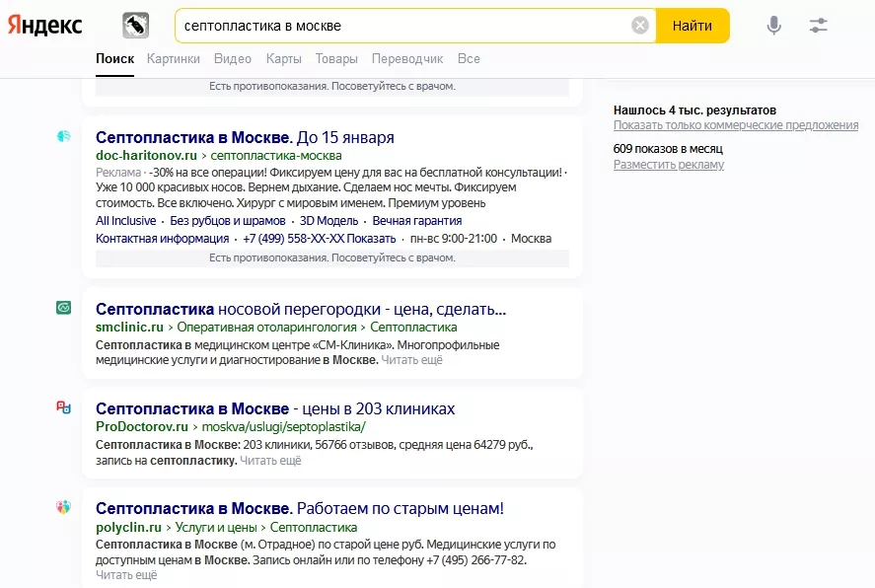Screen dimensions: 875x588
Task: Switch to the Видео tab
Action: (233, 59)
